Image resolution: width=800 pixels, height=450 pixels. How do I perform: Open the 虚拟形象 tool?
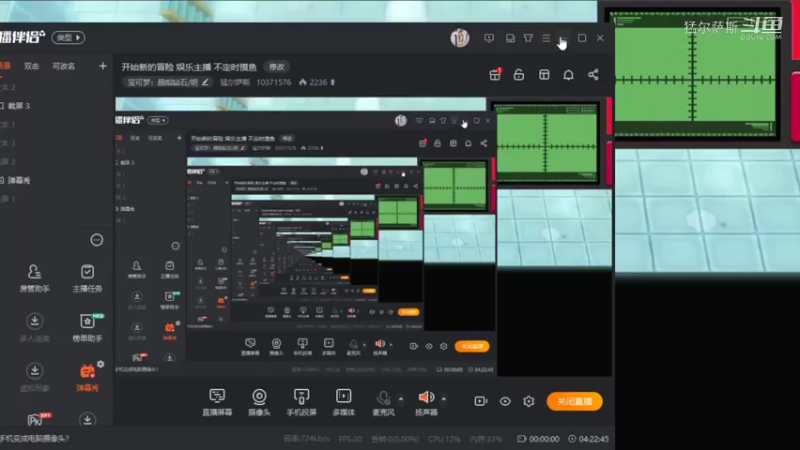(x=35, y=378)
